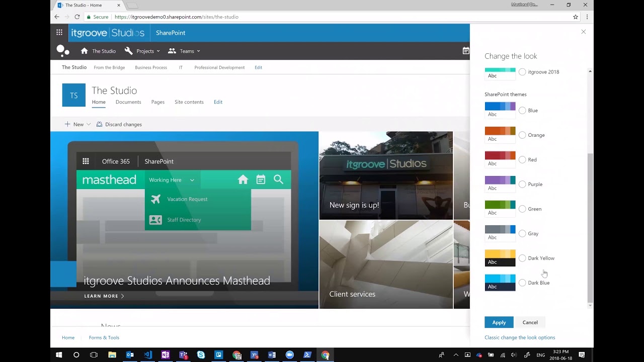Close the Change the look panel
This screenshot has width=644, height=362.
(x=584, y=32)
